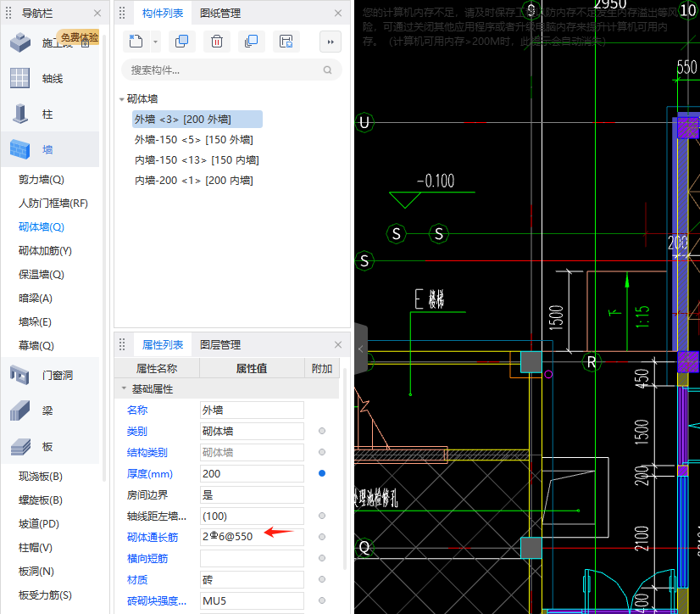Screen dimensions: 700x614
Task: Collapse the 基础属性 property group
Action: 124,388
